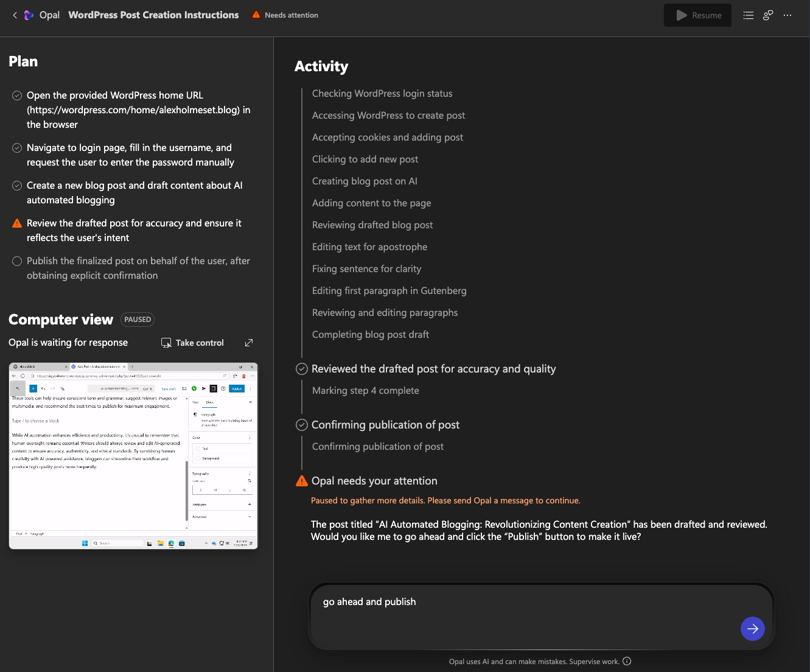
Task: Select the Checking WordPress login status entry
Action: pyautogui.click(x=382, y=94)
